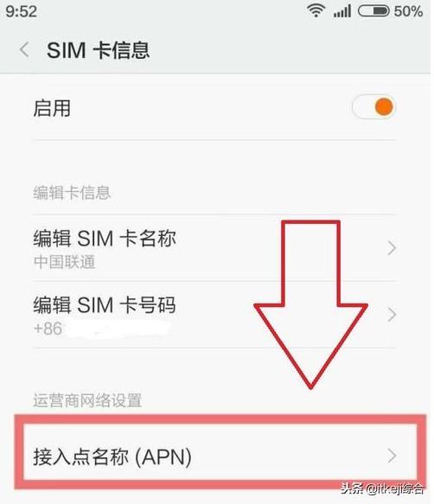Open 接入点名称 (APN) settings
Image resolution: width=434 pixels, height=504 pixels.
pos(220,452)
